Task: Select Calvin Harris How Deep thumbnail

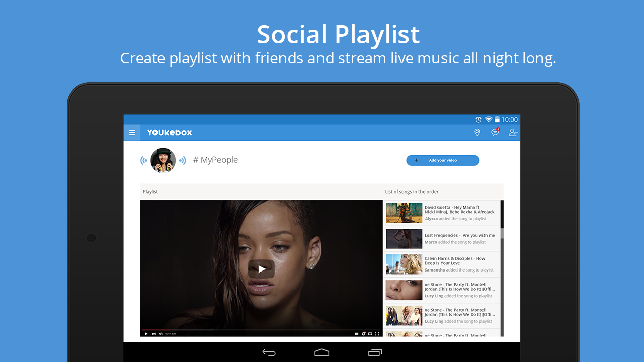Action: [x=404, y=264]
